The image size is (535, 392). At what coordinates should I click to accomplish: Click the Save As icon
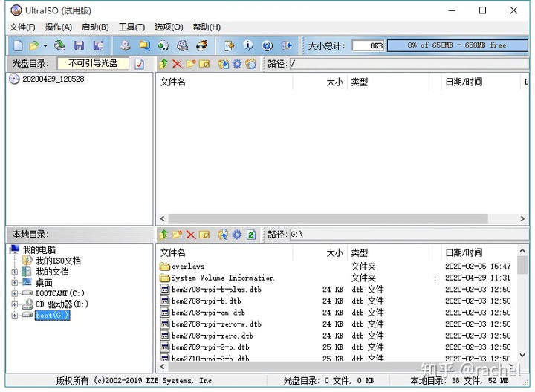point(99,45)
